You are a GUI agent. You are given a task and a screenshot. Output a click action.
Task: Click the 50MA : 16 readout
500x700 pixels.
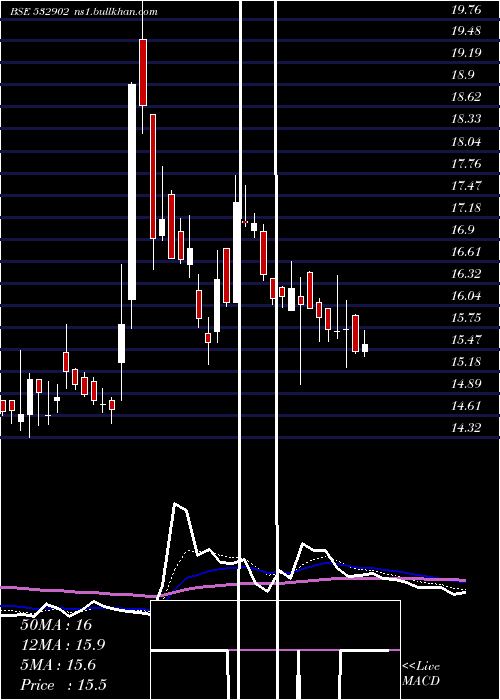[56, 625]
